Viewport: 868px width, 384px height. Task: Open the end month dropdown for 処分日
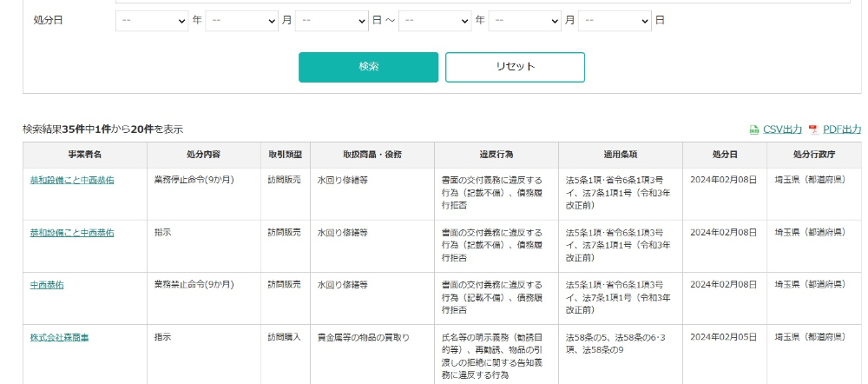(525, 21)
